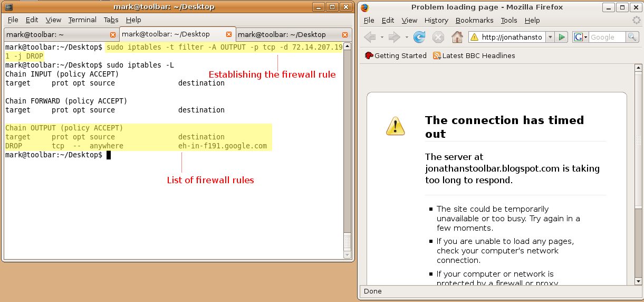This screenshot has height=302, width=644.
Task: Open terminal File menu
Action: tap(13, 20)
